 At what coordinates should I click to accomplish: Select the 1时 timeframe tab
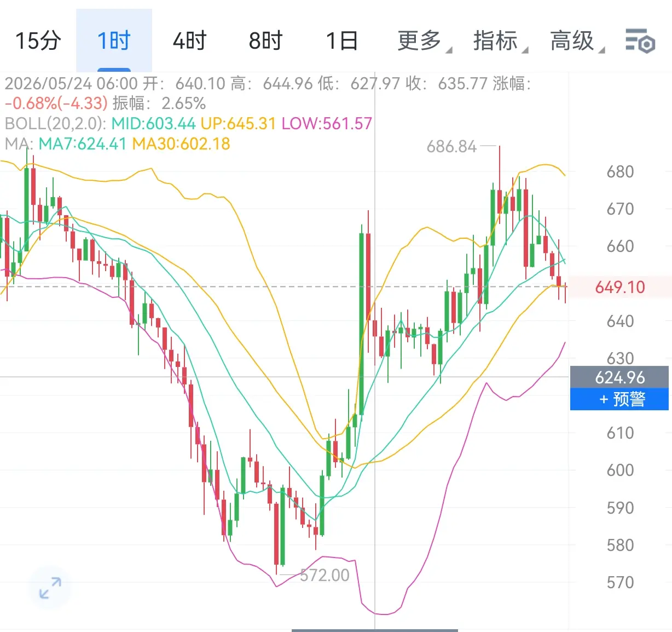click(x=114, y=41)
